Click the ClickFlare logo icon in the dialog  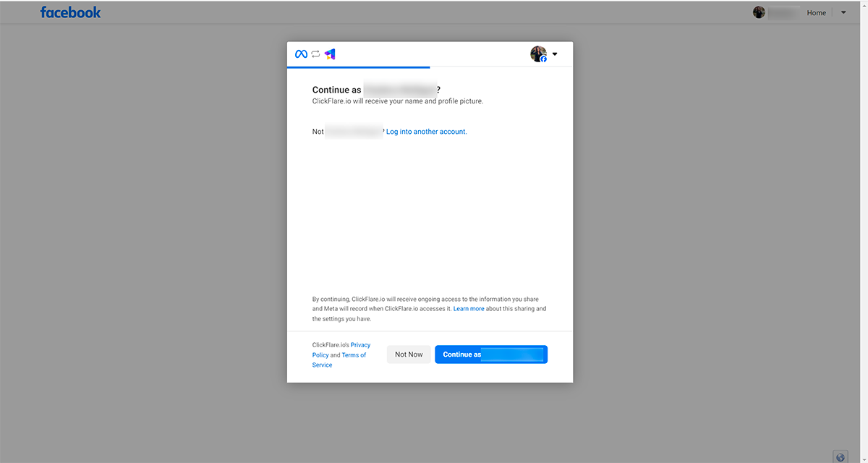point(330,54)
